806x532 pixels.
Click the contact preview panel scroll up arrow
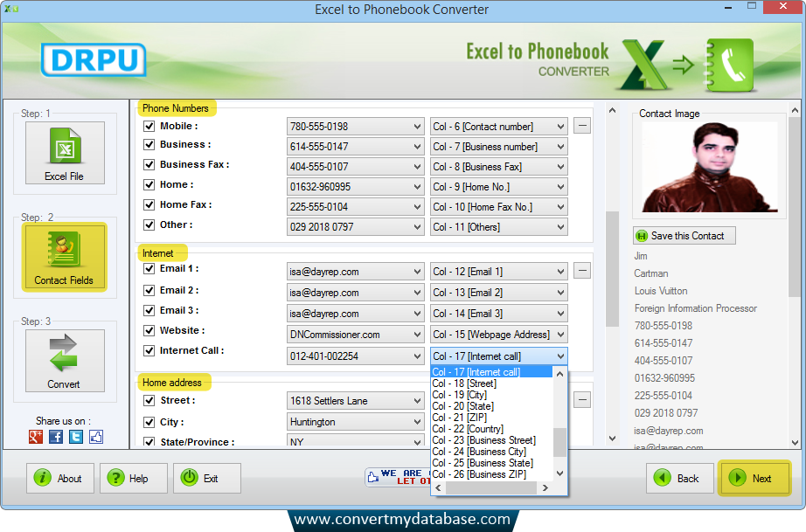[795, 110]
